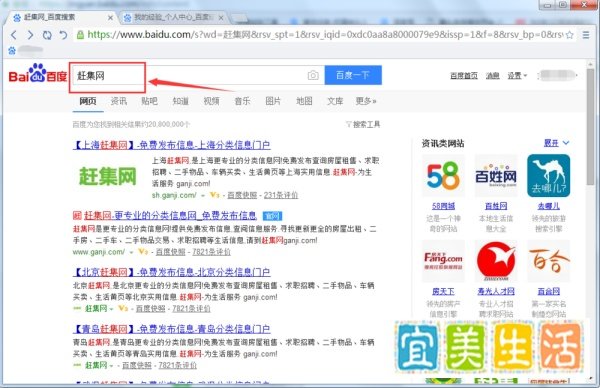
Task: Close the 赶集网_百度搜索 tab
Action: 110,18
